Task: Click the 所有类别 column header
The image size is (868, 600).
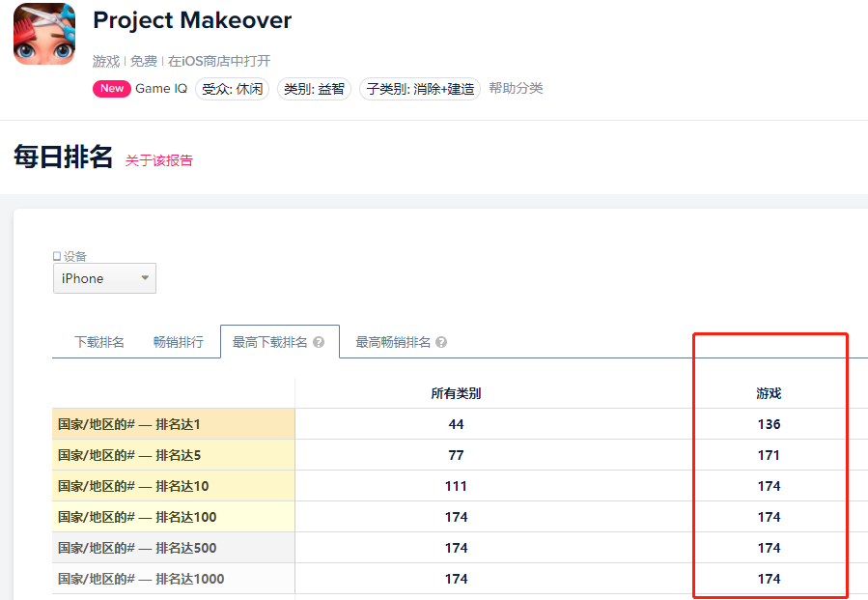Action: tap(456, 393)
